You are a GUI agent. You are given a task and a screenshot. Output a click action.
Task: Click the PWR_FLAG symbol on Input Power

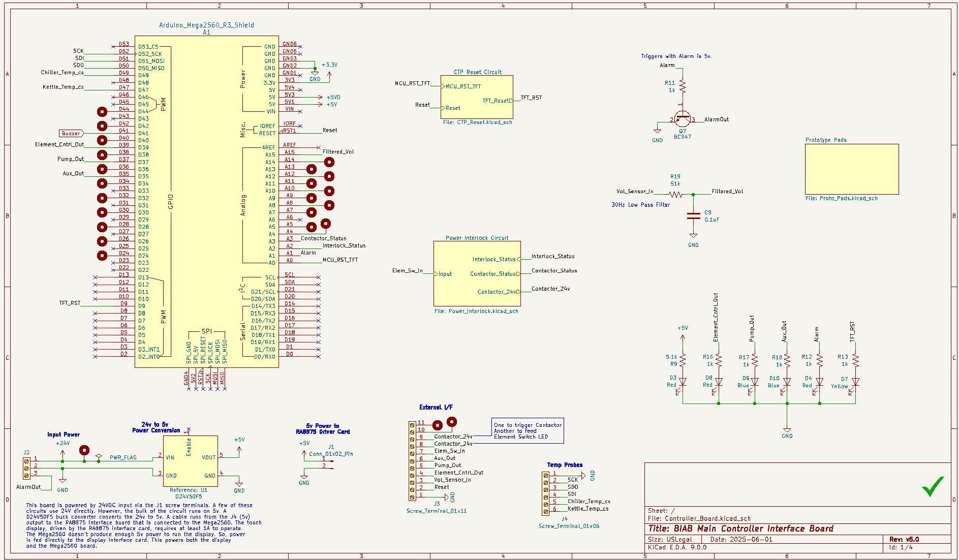100,455
